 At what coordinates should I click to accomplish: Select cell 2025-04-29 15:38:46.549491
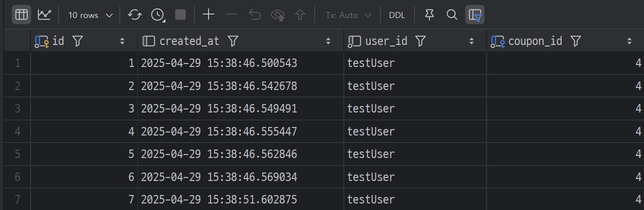pyautogui.click(x=241, y=108)
